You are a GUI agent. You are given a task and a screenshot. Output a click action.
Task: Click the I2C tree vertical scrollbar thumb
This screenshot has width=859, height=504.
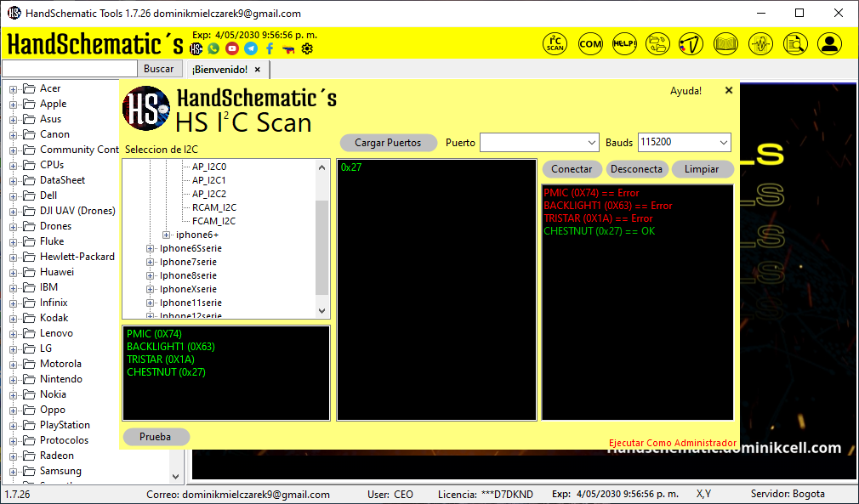(x=322, y=248)
